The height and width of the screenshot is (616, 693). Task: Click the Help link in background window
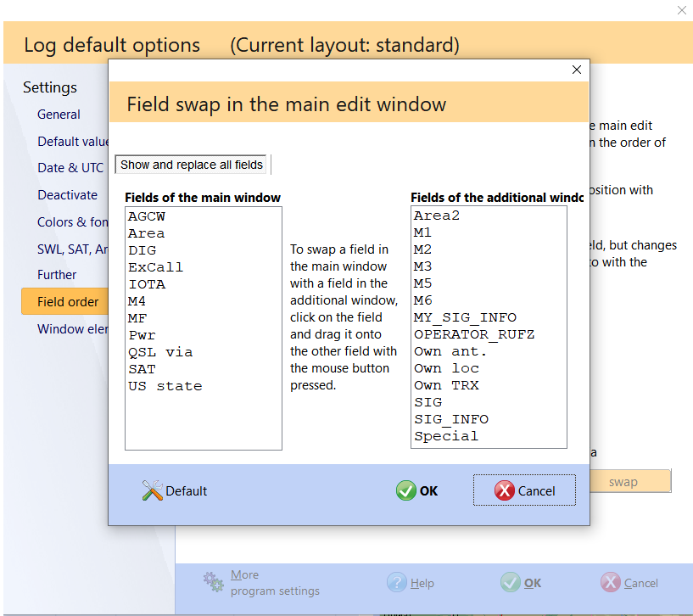click(422, 583)
